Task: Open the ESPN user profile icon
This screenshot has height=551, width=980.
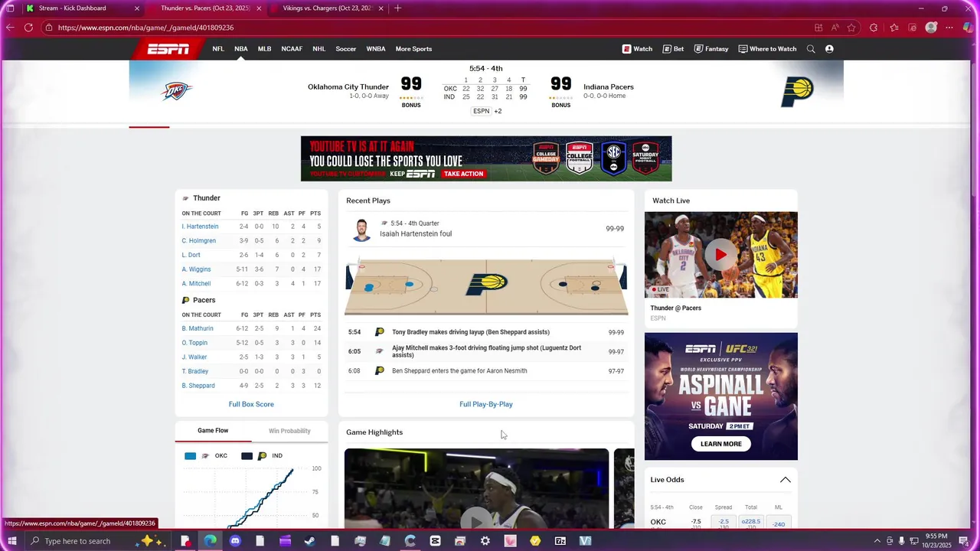Action: click(x=829, y=49)
